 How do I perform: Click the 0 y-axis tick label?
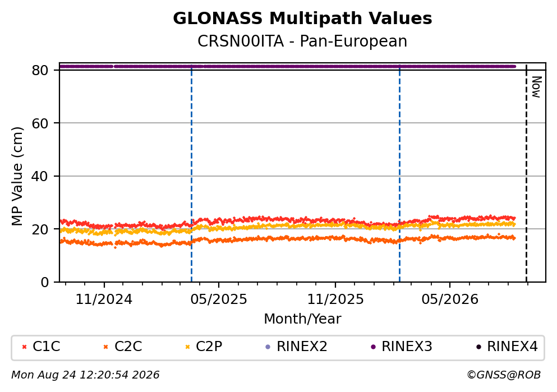coord(44,282)
